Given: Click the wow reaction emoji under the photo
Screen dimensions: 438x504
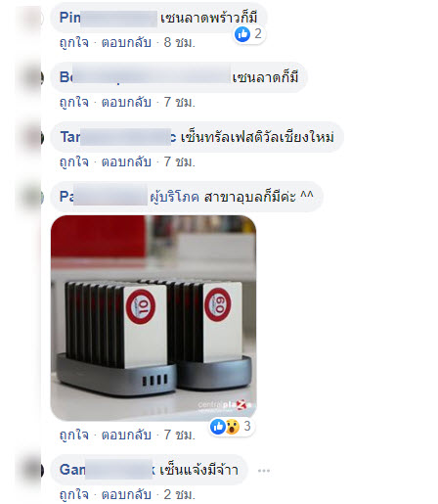Looking at the screenshot, I should click(233, 427).
